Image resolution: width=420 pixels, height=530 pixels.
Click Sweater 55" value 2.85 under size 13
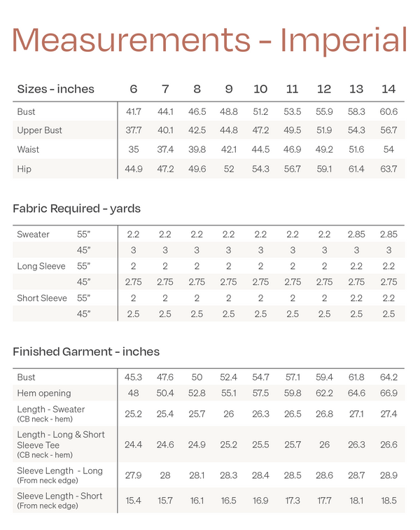tap(356, 235)
